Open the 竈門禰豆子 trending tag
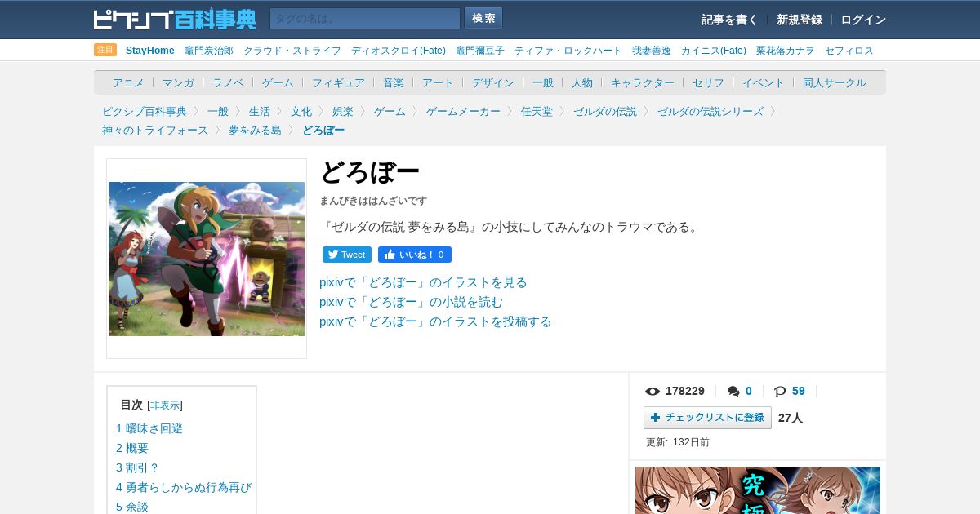 pyautogui.click(x=480, y=51)
